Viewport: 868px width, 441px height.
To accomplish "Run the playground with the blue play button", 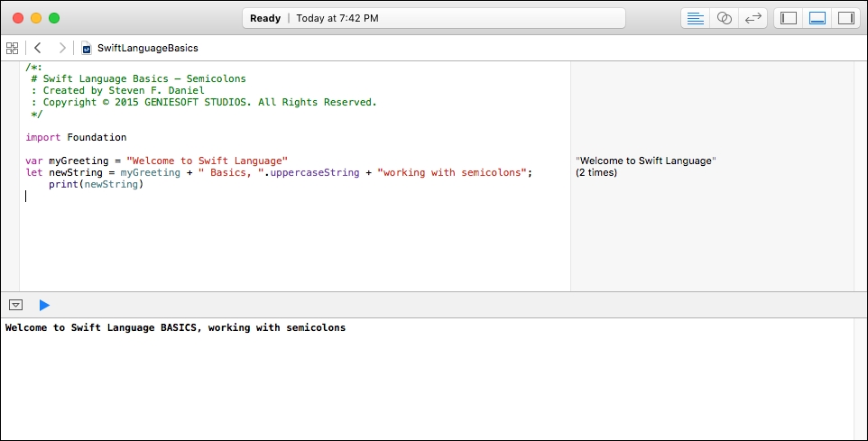I will click(44, 305).
